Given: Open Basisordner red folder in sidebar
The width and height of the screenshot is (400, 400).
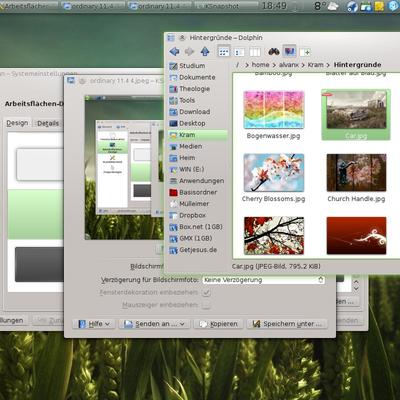Looking at the screenshot, I should pos(197,192).
